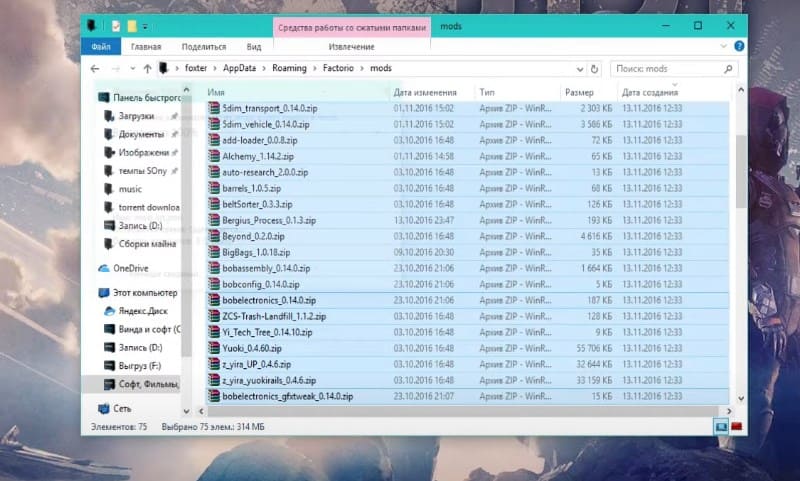Image resolution: width=800 pixels, height=481 pixels.
Task: Expand the ribbon with the chevron
Action: click(x=725, y=46)
